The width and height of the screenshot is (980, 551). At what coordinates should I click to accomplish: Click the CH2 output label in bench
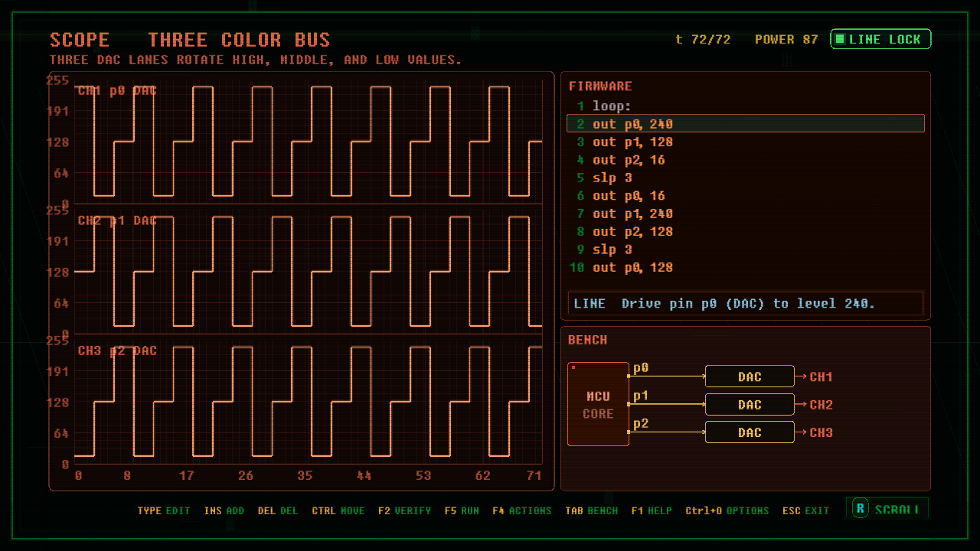822,405
